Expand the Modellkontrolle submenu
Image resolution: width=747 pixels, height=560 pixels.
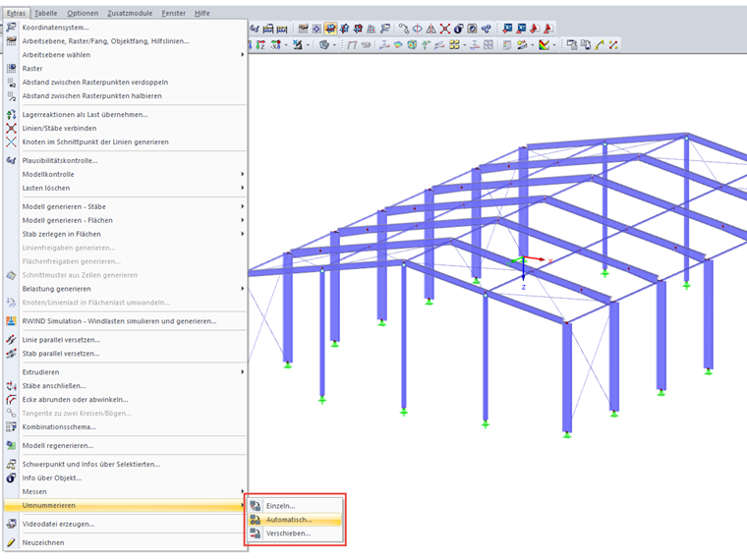(x=125, y=174)
